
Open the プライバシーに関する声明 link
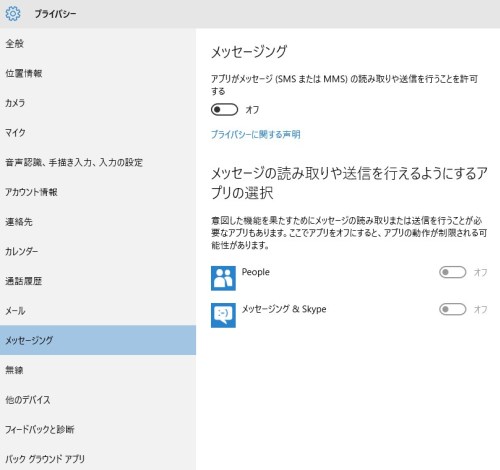(x=256, y=134)
